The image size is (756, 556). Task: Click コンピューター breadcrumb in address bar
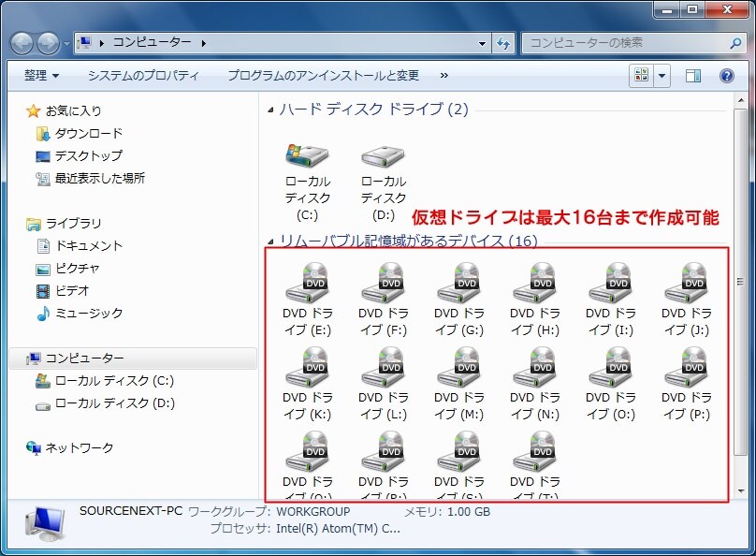click(152, 43)
